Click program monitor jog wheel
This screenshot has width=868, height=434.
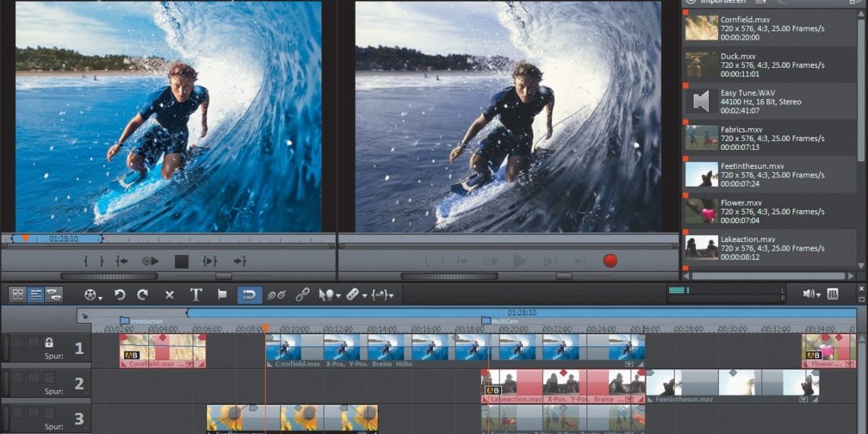(449, 276)
